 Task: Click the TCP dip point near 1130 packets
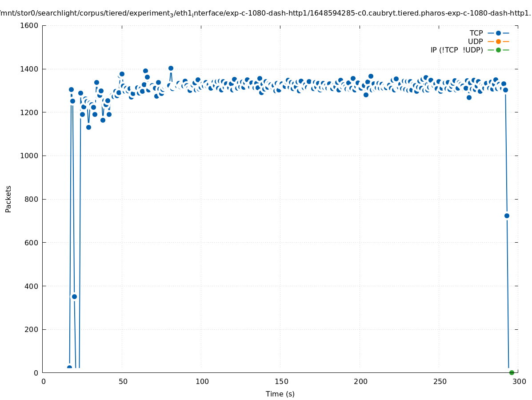pyautogui.click(x=88, y=127)
